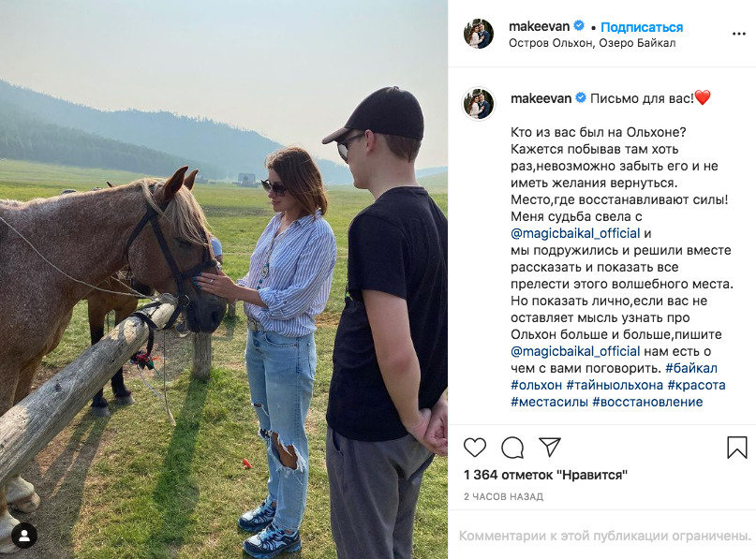This screenshot has width=756, height=559.
Task: Open hashtag #красота
Action: [x=697, y=385]
